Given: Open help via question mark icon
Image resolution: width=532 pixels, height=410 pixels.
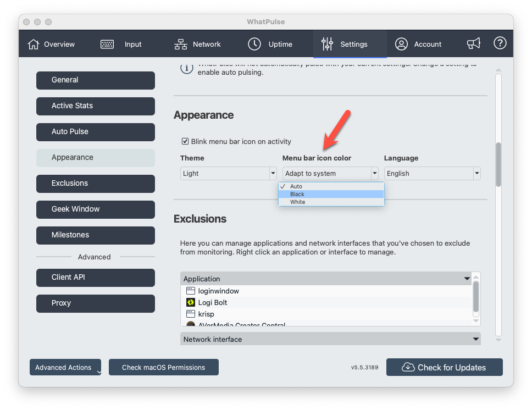Looking at the screenshot, I should coord(500,43).
